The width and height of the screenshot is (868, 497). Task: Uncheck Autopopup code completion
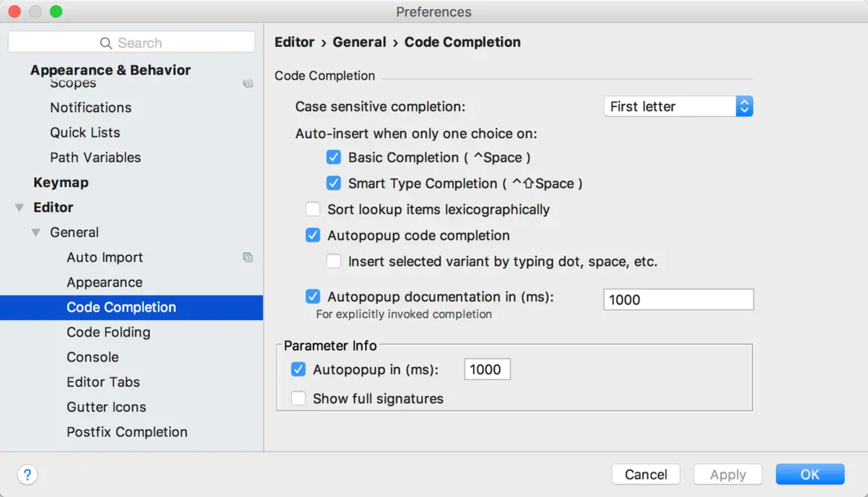[313, 235]
